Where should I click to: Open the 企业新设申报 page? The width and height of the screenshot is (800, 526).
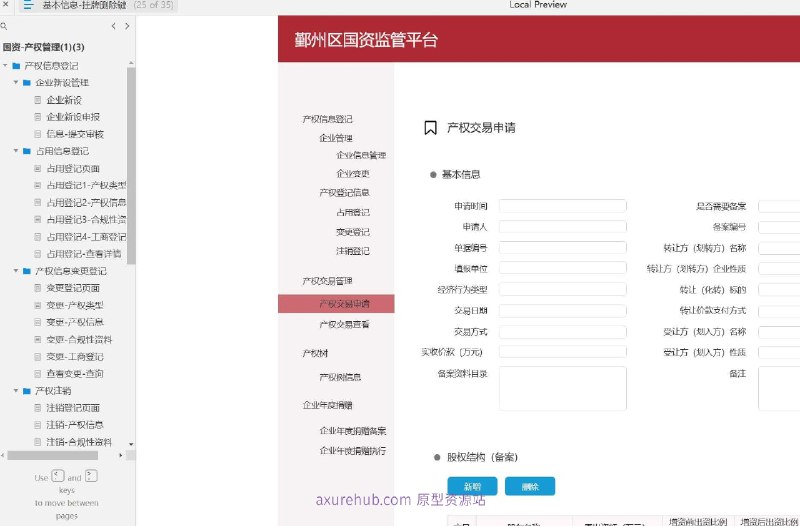pos(73,117)
